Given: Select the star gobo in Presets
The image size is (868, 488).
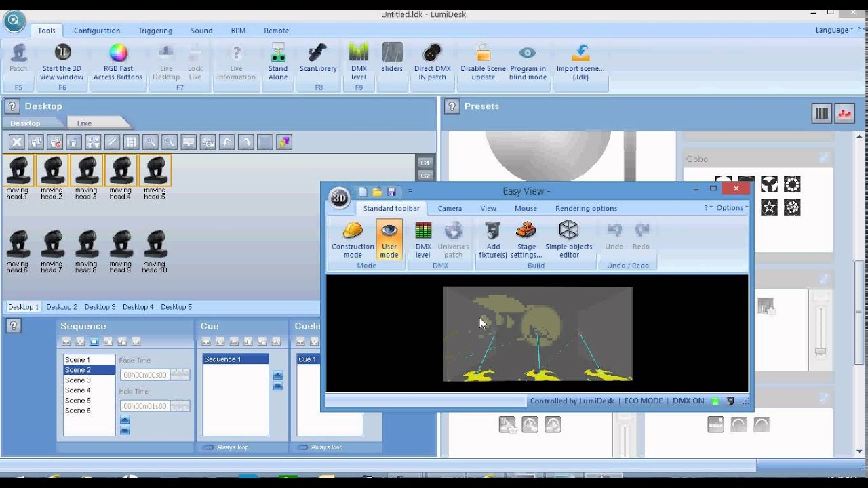Looking at the screenshot, I should coord(769,207).
